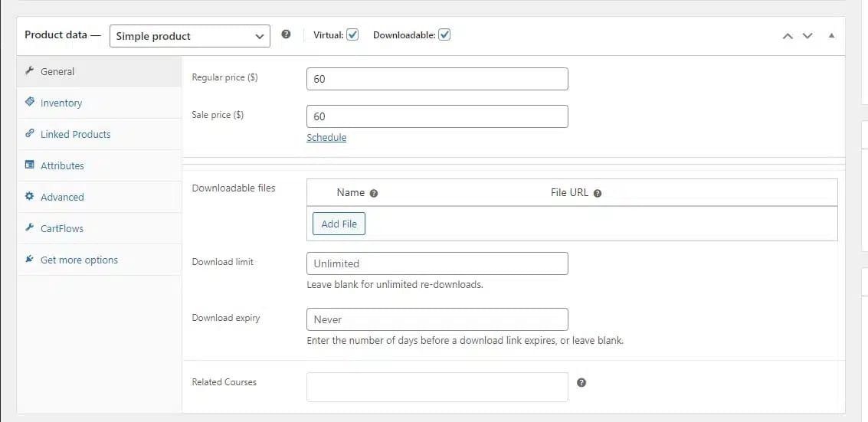Click the File URL column header
Viewport: 868px width, 422px height.
(x=570, y=192)
